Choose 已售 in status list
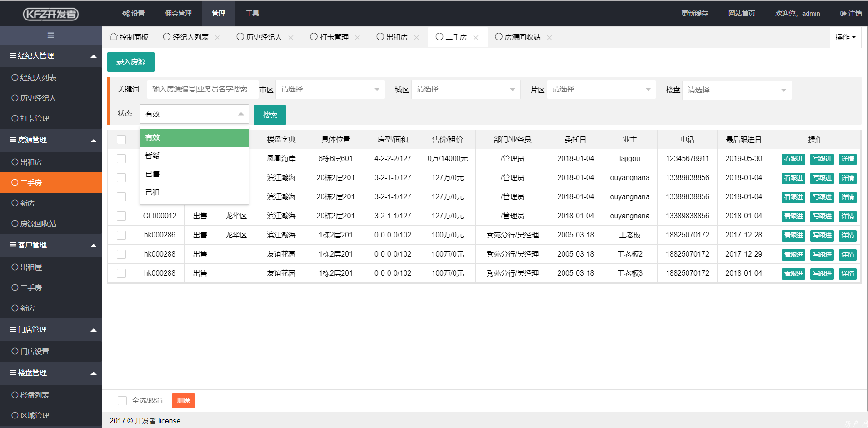Screen dimensions: 868x428 click(194, 174)
